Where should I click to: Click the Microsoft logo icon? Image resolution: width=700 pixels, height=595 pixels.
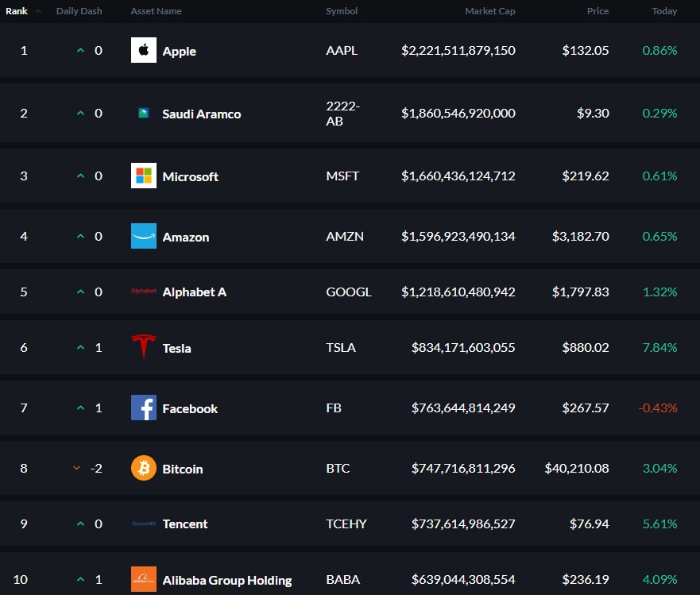(144, 176)
